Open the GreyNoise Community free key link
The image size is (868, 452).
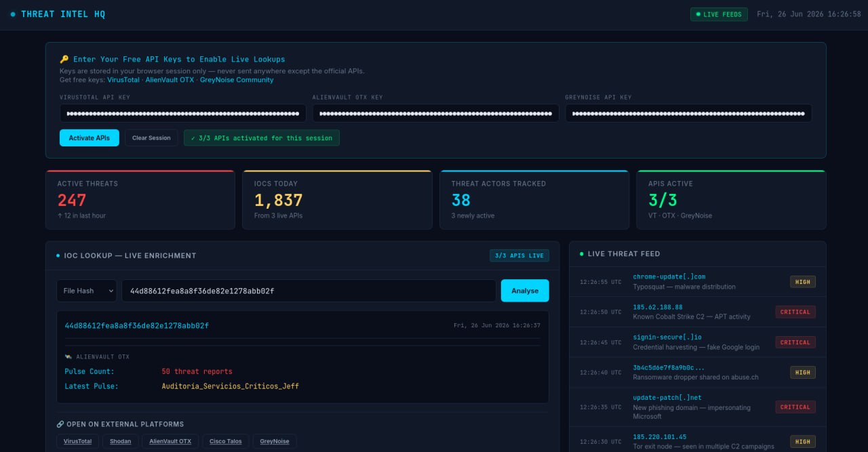[237, 80]
